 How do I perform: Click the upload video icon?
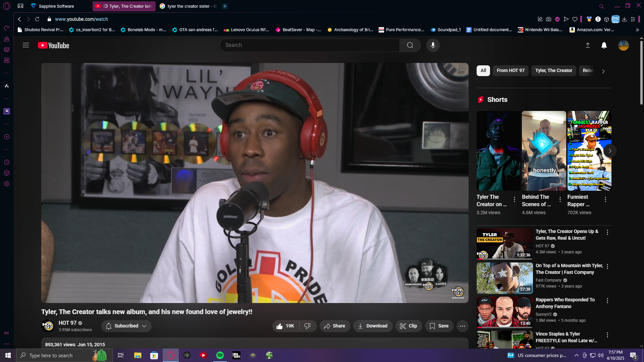[588, 45]
